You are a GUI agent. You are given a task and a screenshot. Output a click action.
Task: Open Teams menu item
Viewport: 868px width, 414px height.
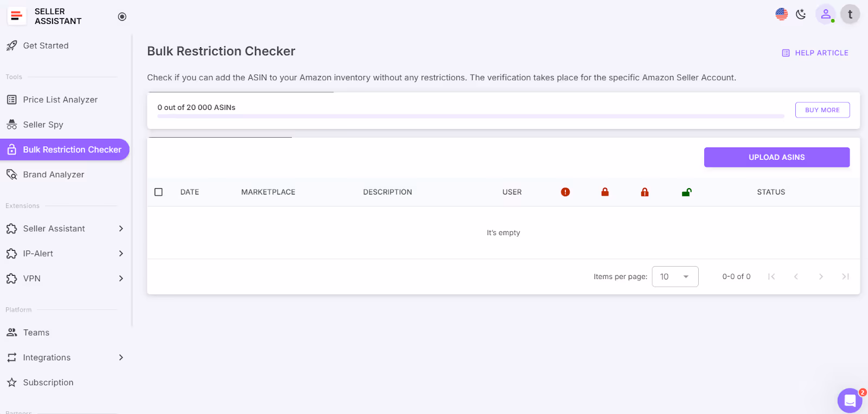[65, 333]
